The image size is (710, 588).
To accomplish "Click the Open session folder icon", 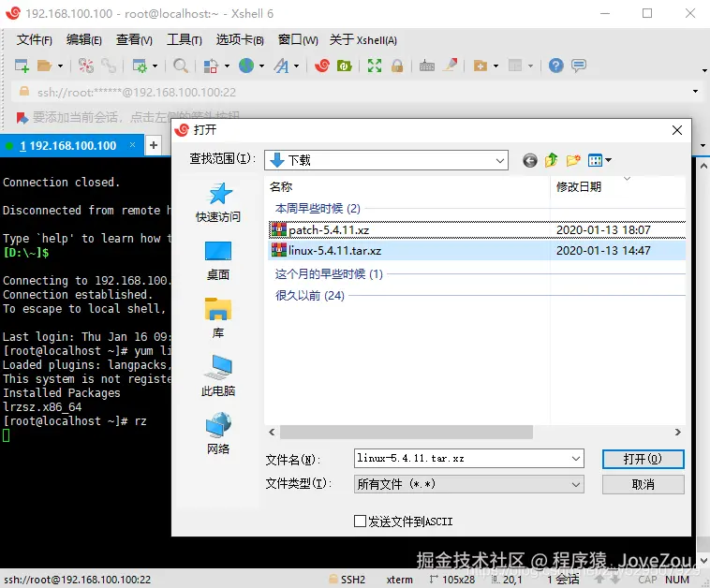I will pyautogui.click(x=44, y=66).
